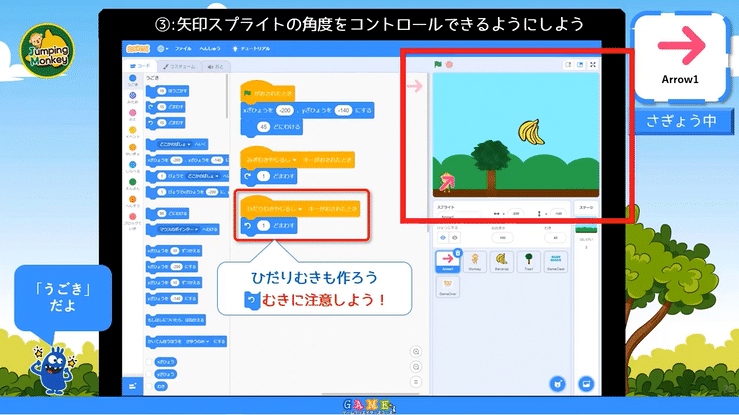Switch to large stage layout icon
The height and width of the screenshot is (415, 739).
click(x=580, y=65)
